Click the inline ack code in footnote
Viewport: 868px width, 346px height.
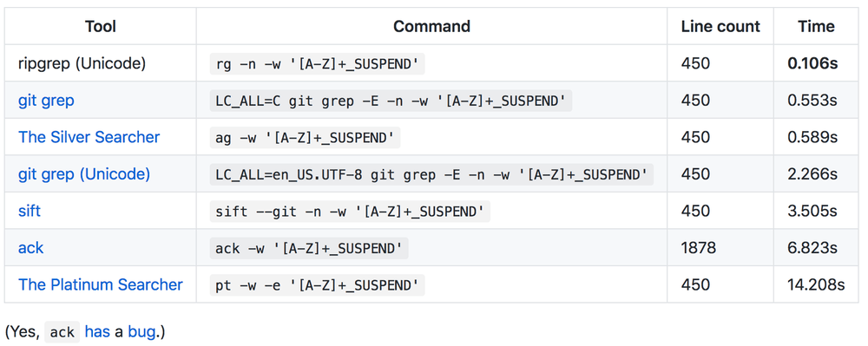tap(62, 332)
